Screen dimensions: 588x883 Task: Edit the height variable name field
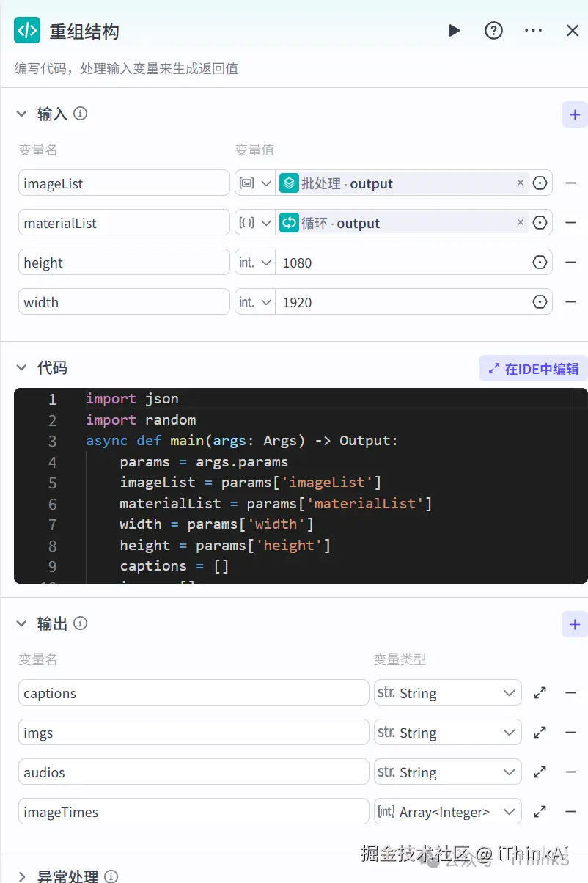(124, 263)
